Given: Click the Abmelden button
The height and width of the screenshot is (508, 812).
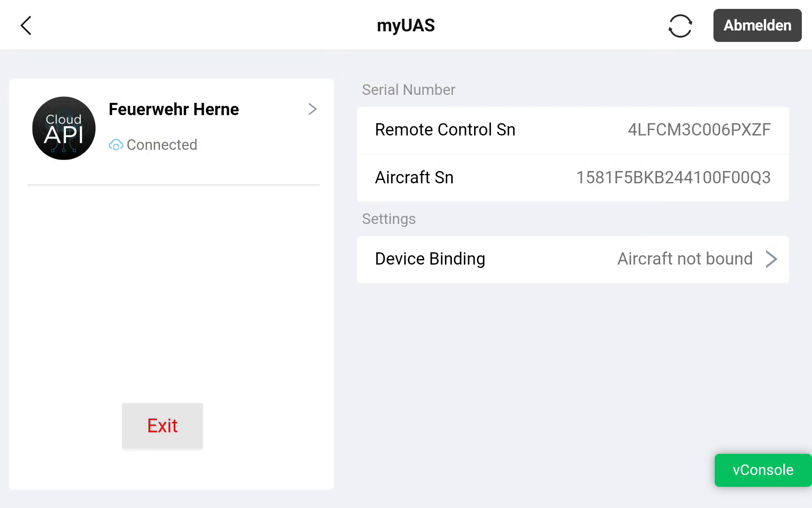Looking at the screenshot, I should (757, 25).
